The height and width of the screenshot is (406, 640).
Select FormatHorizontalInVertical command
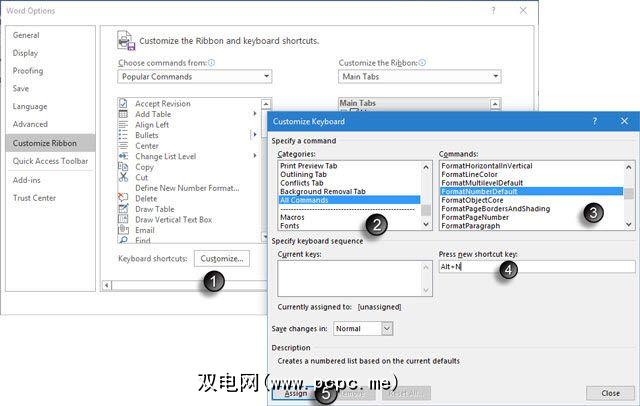(487, 166)
